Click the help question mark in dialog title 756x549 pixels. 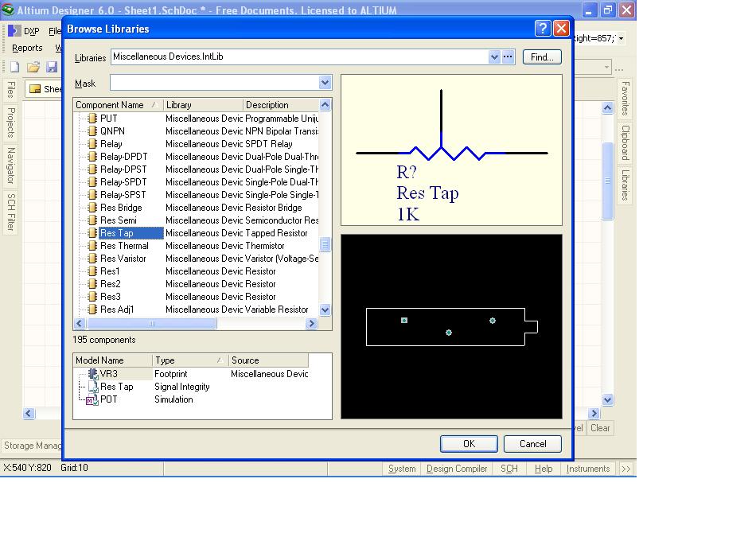543,29
